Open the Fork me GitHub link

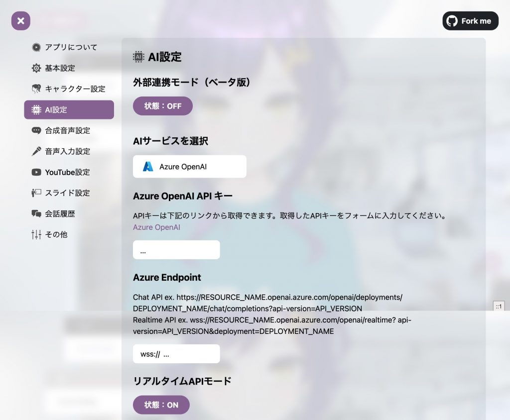click(x=470, y=21)
